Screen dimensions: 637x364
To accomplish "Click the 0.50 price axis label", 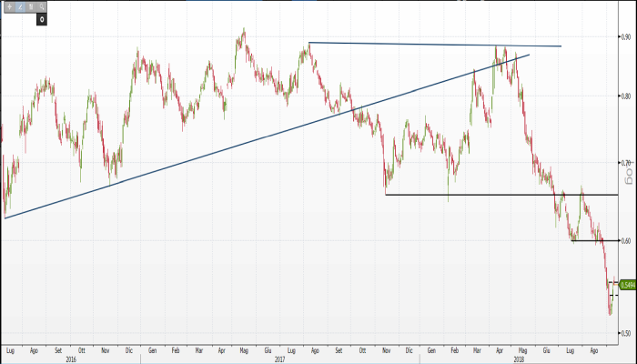I will (627, 333).
